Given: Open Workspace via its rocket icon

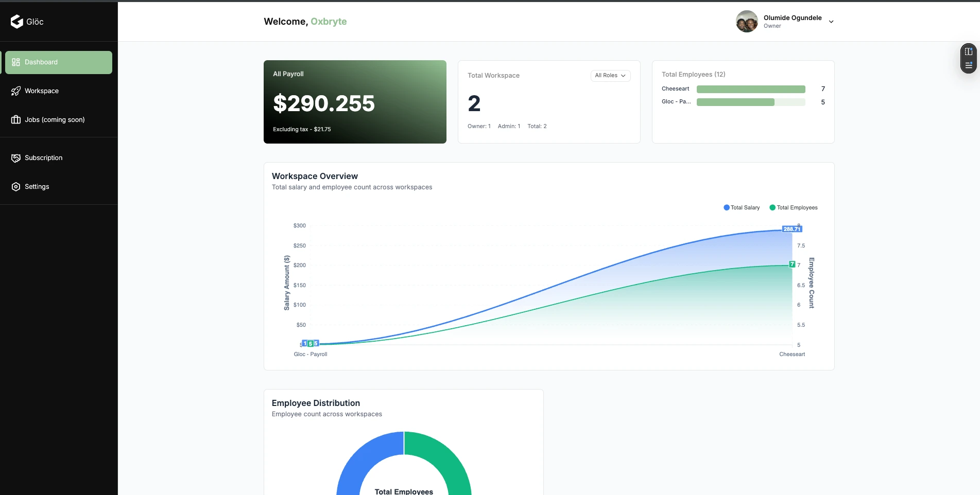Looking at the screenshot, I should [16, 91].
